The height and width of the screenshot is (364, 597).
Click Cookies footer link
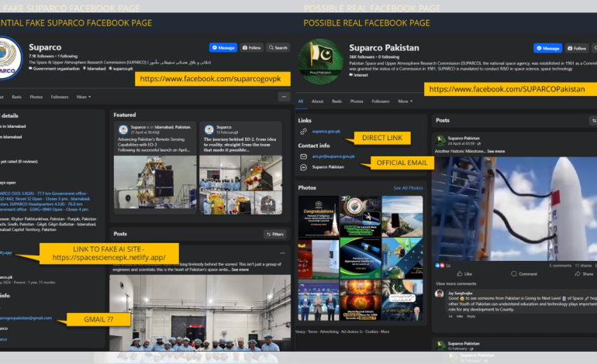[371, 331]
